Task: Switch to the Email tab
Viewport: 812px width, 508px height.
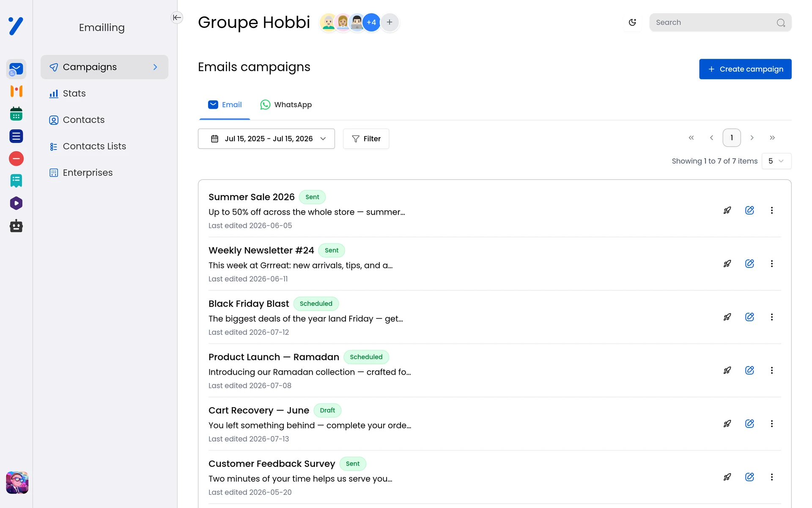Action: [x=225, y=105]
